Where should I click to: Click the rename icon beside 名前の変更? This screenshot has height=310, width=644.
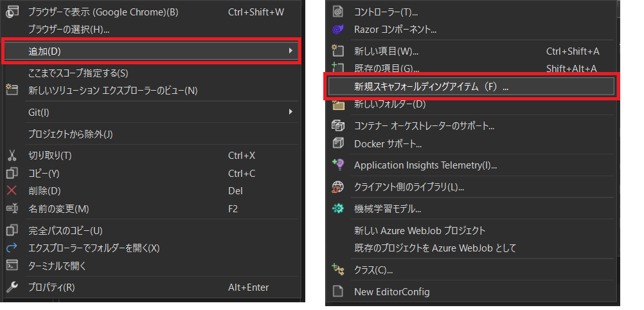tap(12, 209)
